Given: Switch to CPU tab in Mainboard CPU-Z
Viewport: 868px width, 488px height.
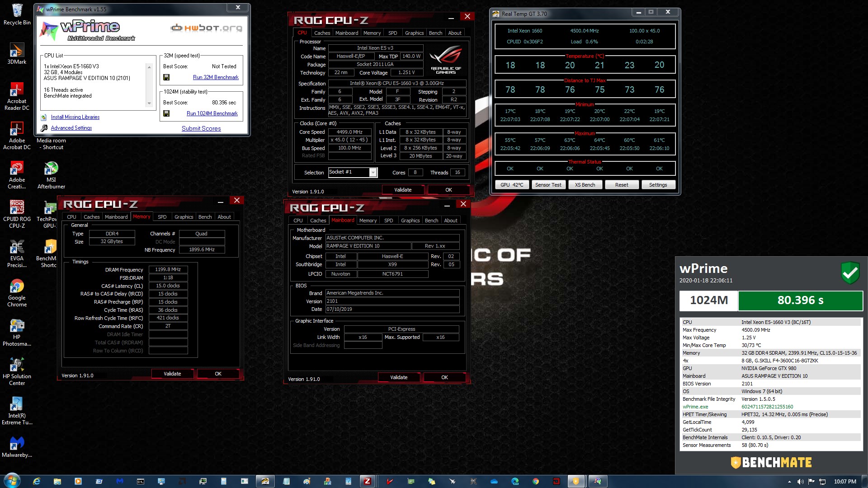Looking at the screenshot, I should tap(298, 221).
